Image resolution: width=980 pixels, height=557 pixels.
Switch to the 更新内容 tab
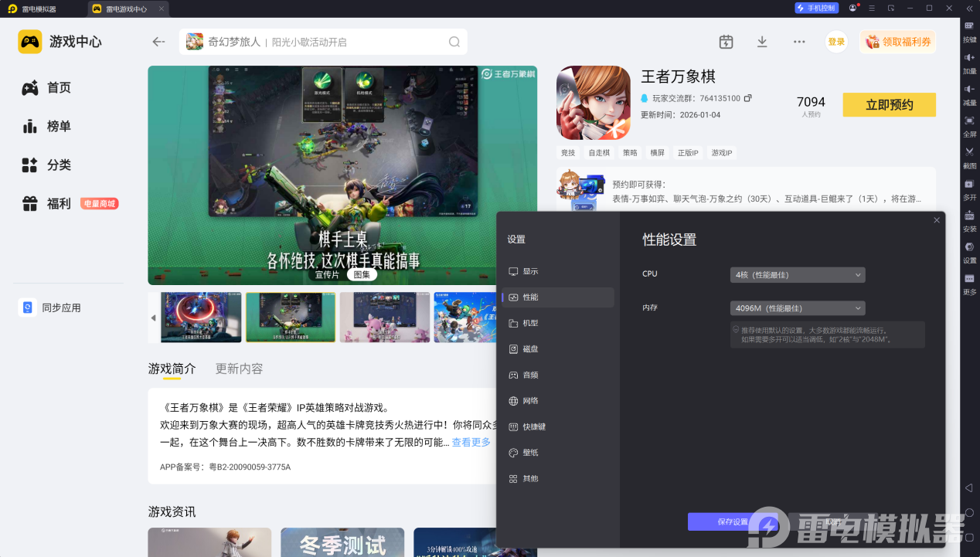(239, 369)
